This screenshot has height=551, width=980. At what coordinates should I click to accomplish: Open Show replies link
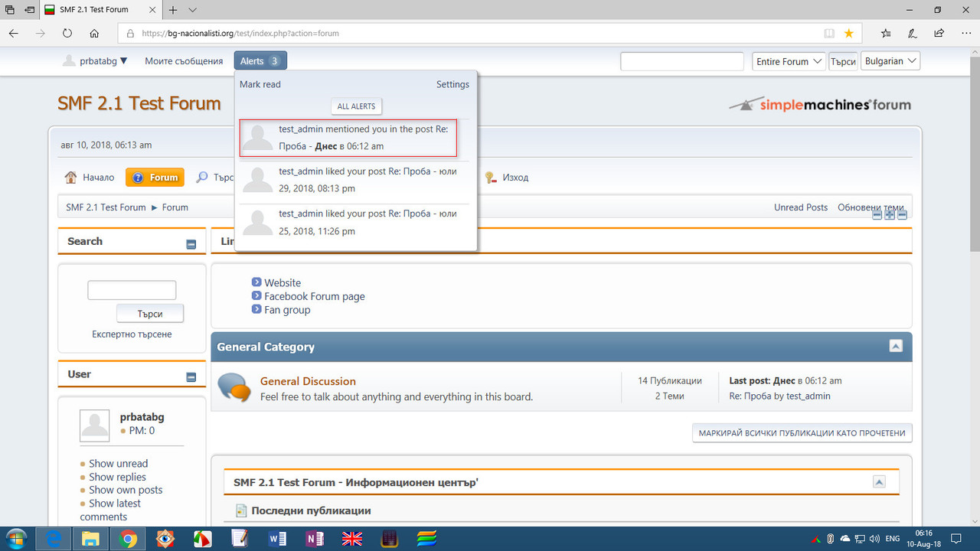(117, 477)
